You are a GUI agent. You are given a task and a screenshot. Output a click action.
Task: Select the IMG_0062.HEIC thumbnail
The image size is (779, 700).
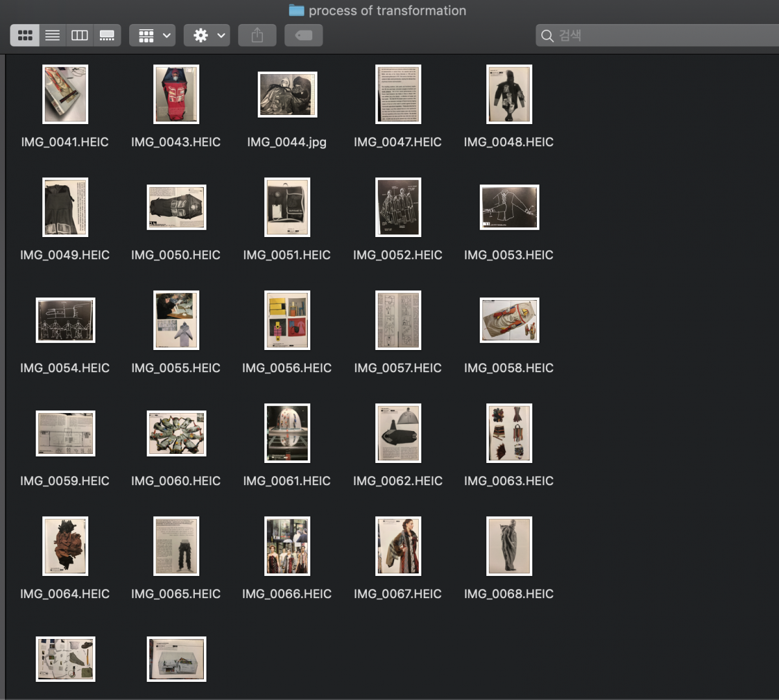click(398, 433)
